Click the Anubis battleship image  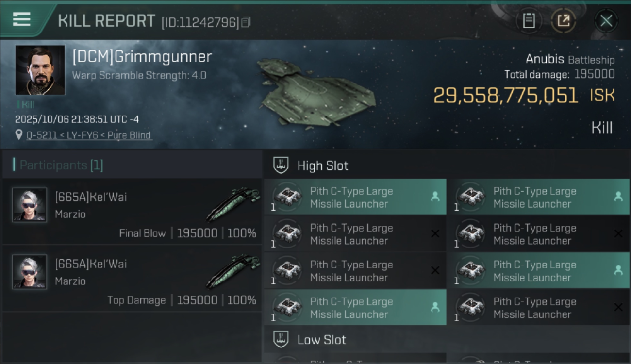(x=315, y=93)
